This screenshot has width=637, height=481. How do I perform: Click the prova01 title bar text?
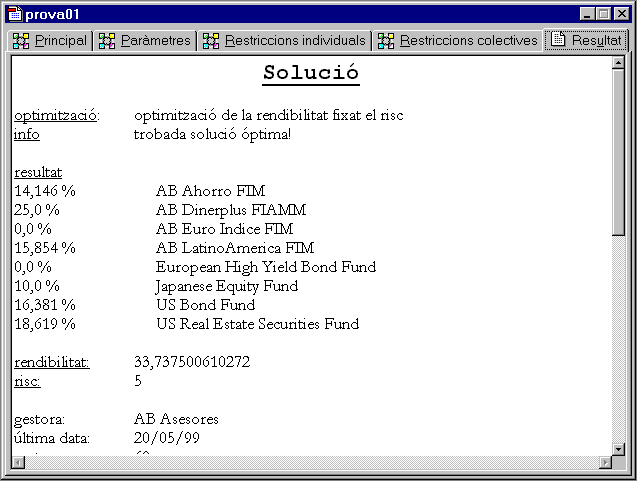52,15
